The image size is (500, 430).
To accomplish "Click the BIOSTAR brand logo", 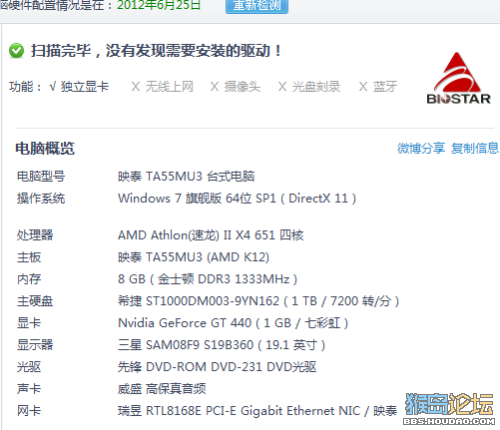I will tap(459, 78).
